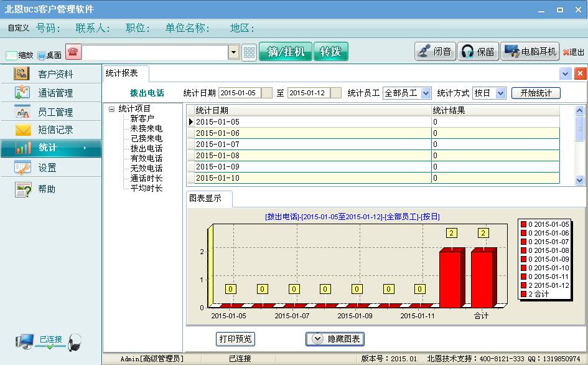Viewport: 588px width, 365px height.
Task: Click the 转拨 transfer button
Action: click(x=331, y=52)
